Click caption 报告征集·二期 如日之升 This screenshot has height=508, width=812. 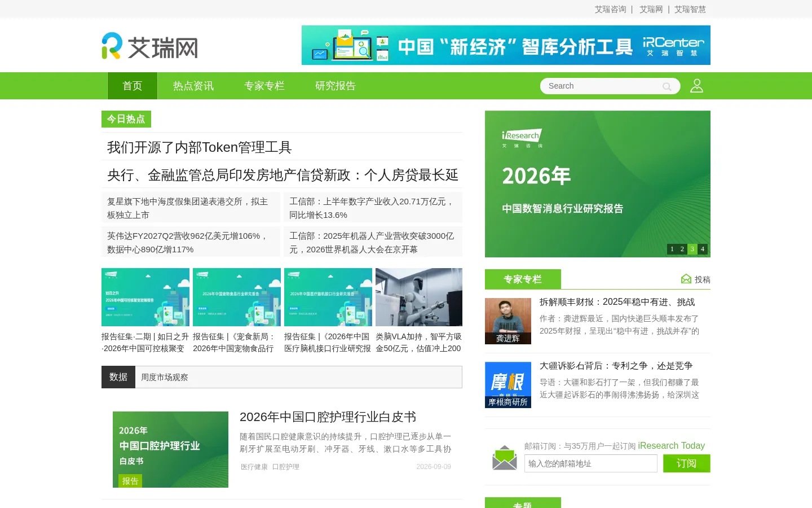click(x=145, y=343)
